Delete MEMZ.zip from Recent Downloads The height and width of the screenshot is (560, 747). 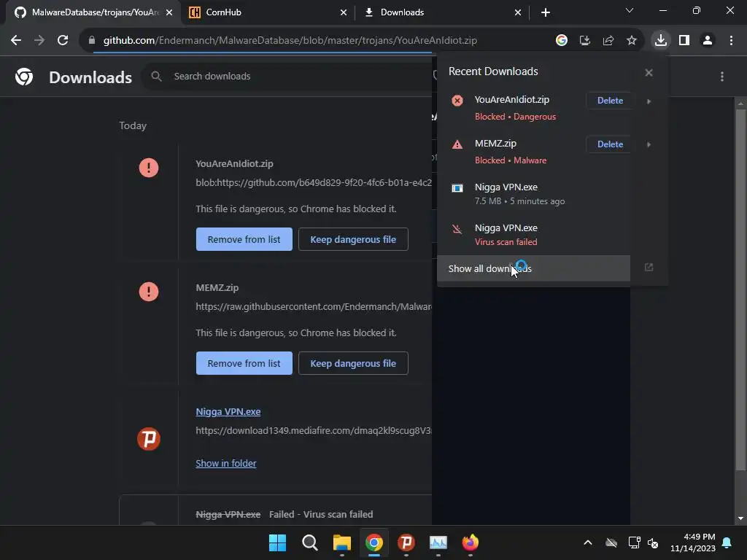click(x=610, y=144)
